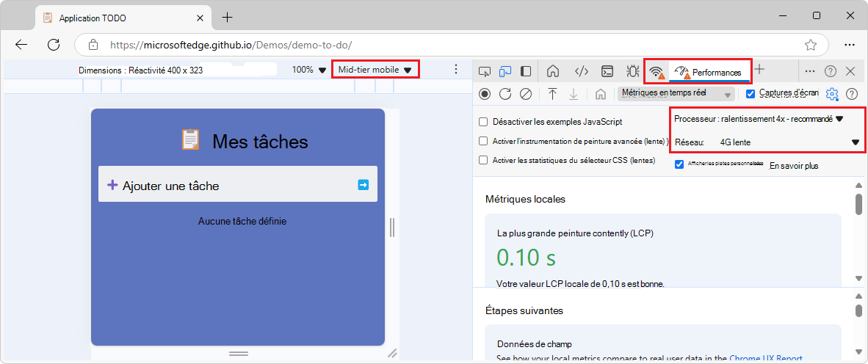Toggle the Captures d'écran checkbox

tap(751, 93)
